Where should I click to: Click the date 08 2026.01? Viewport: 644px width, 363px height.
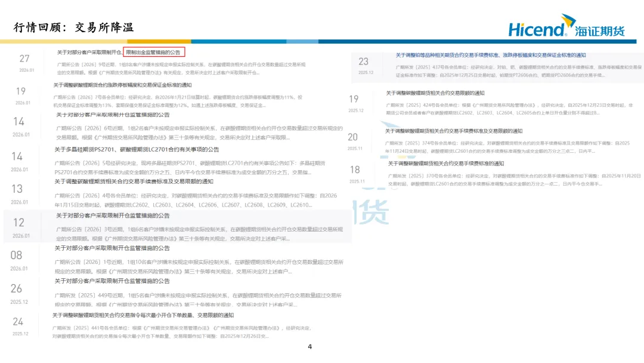(x=18, y=261)
